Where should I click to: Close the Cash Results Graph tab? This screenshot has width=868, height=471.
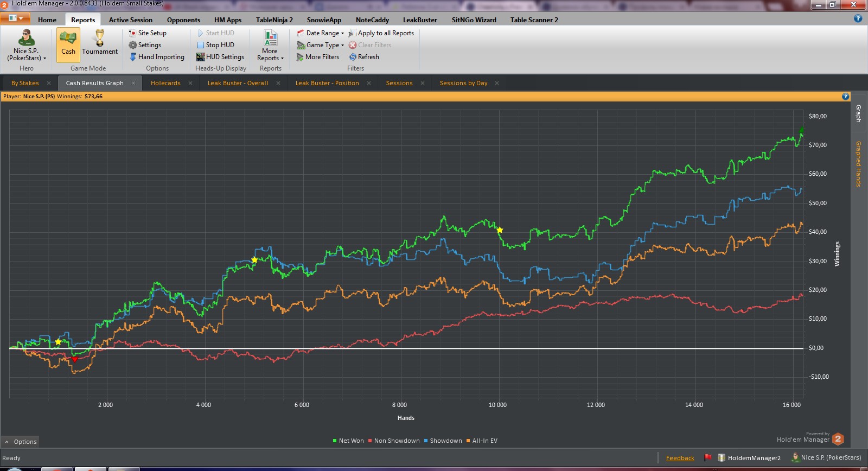tap(133, 83)
